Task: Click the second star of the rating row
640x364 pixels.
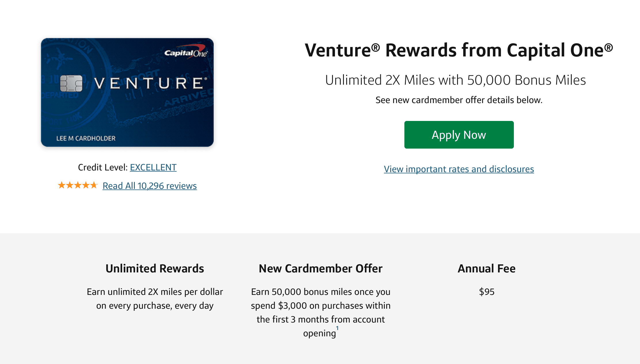Action: [x=69, y=185]
